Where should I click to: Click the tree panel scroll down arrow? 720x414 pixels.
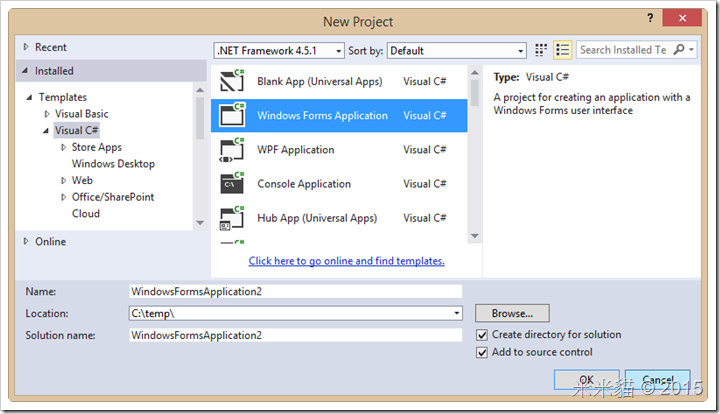point(200,223)
